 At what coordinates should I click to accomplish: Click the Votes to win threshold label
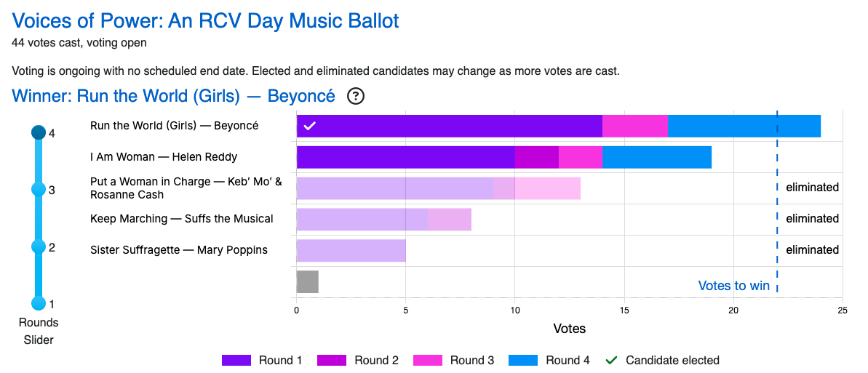point(733,286)
